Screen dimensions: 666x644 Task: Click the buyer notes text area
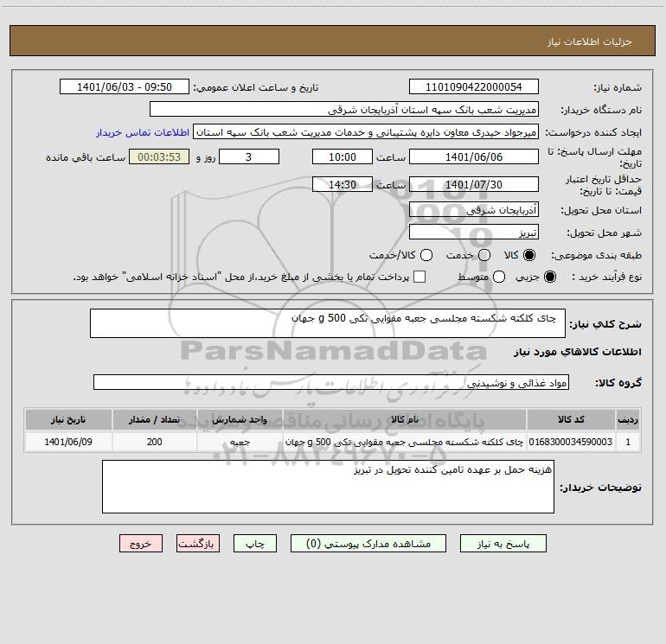point(328,487)
